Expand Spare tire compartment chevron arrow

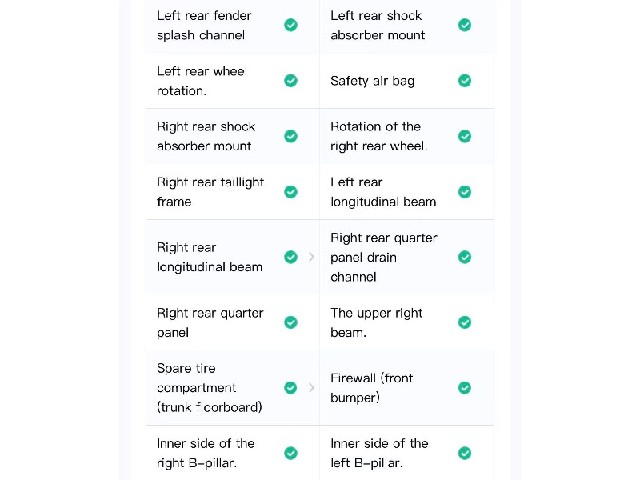311,388
